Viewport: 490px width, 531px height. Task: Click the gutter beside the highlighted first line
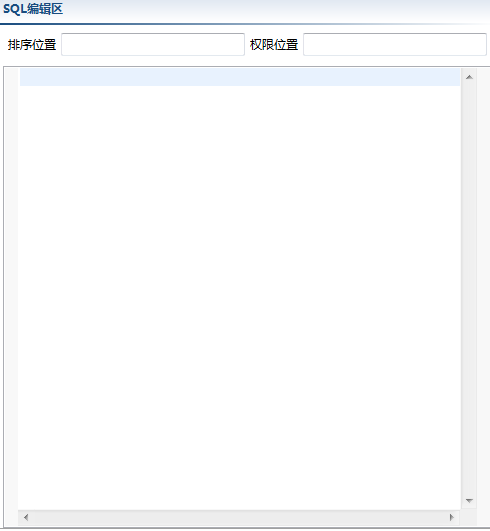tap(11, 77)
